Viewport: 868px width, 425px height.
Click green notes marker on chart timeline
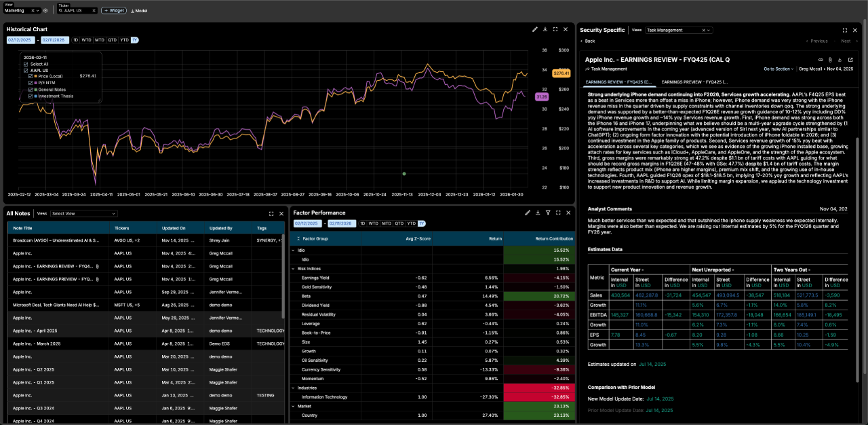[404, 174]
